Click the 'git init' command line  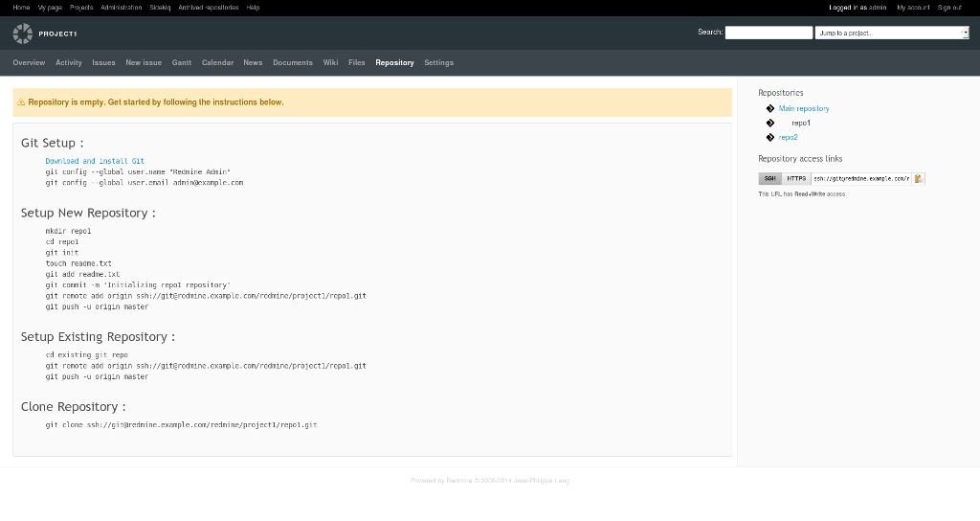pyautogui.click(x=62, y=253)
